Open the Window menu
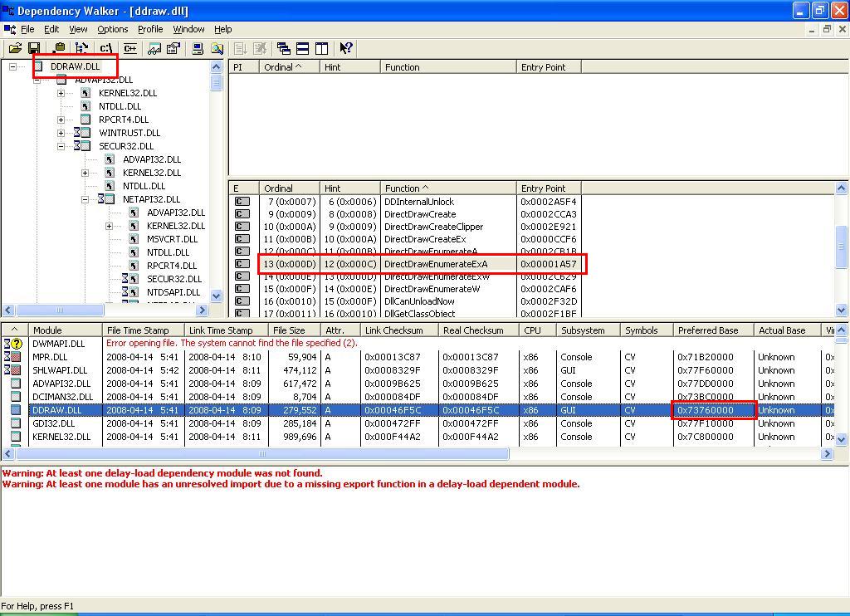Viewport: 850px width, 616px height. click(x=188, y=29)
